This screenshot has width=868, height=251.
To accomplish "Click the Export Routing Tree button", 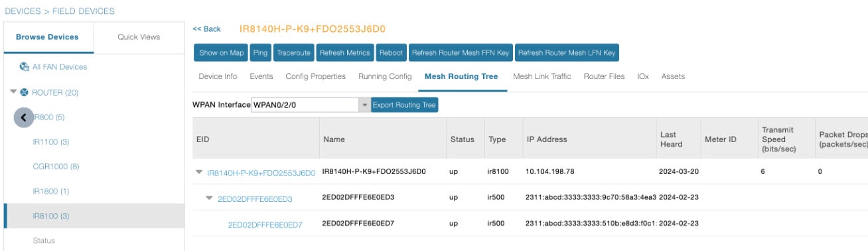I will [x=405, y=105].
